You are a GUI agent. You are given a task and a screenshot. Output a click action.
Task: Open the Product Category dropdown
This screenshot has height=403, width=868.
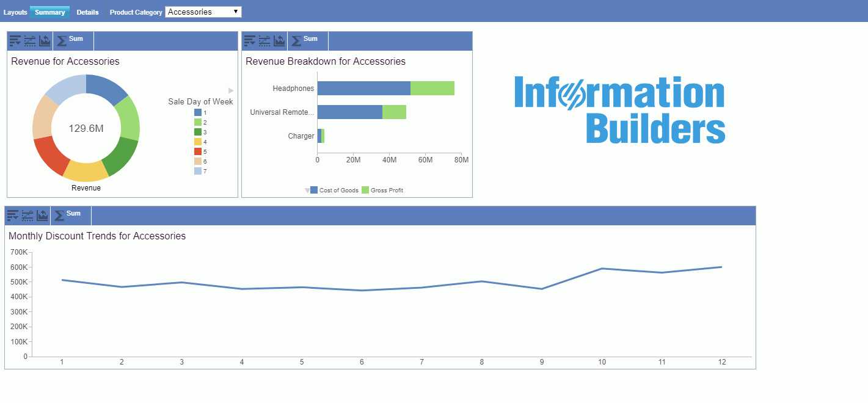point(203,12)
